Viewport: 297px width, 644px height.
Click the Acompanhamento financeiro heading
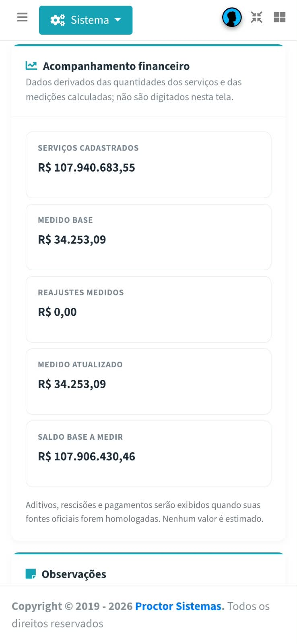pos(116,66)
